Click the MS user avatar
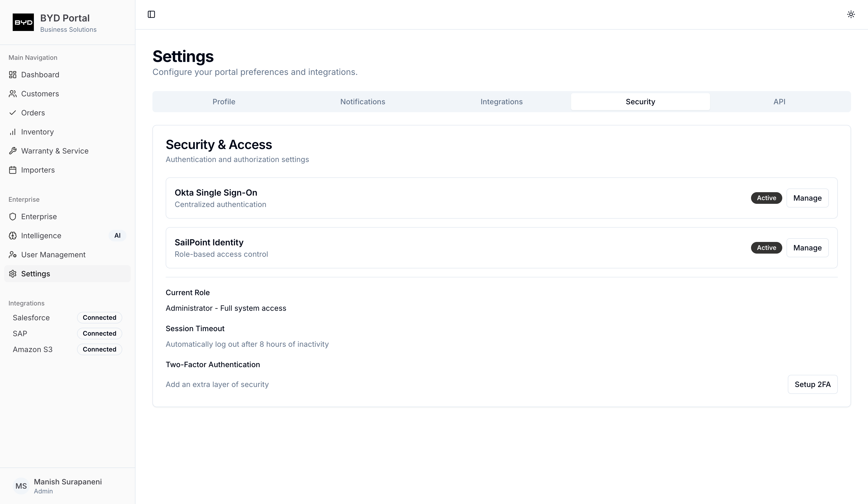This screenshot has width=868, height=504. point(21,486)
